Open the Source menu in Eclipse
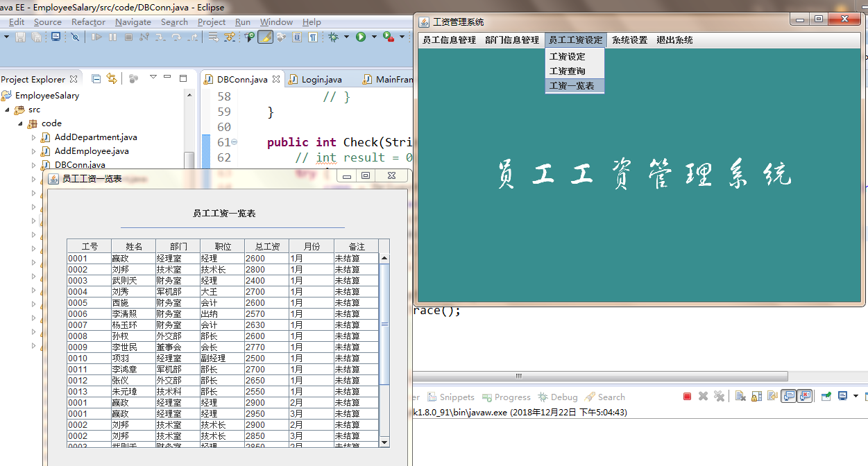The height and width of the screenshot is (466, 868). point(48,21)
